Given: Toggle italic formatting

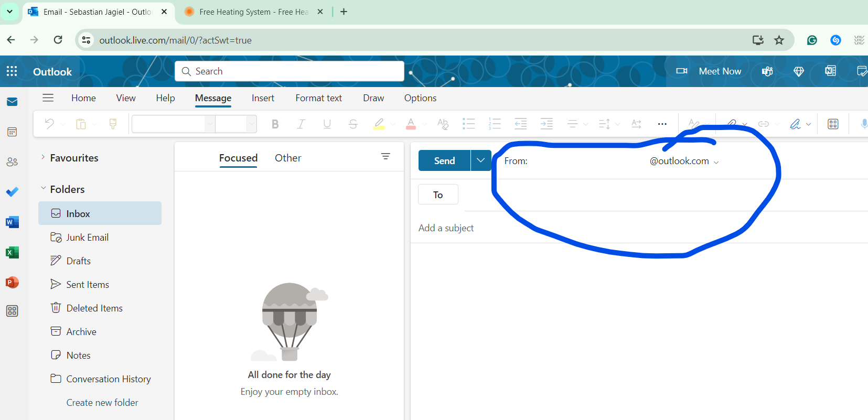Looking at the screenshot, I should 301,124.
